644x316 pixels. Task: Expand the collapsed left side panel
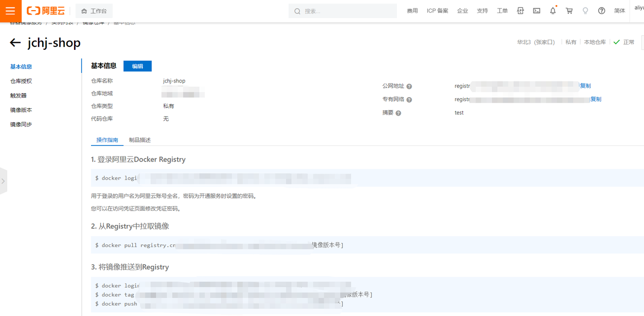click(x=3, y=181)
